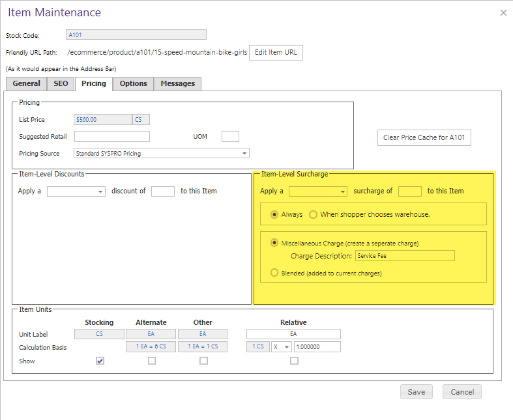Click the Charge Description Service Fee field

(405, 256)
